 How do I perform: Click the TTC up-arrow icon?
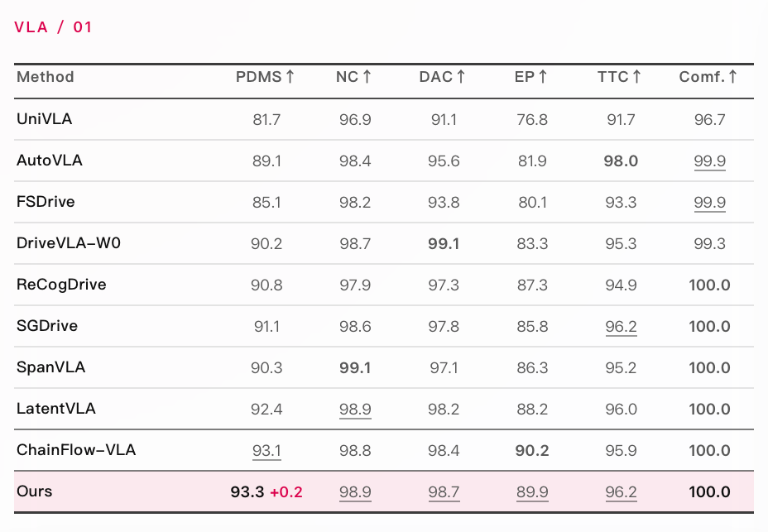[636, 77]
